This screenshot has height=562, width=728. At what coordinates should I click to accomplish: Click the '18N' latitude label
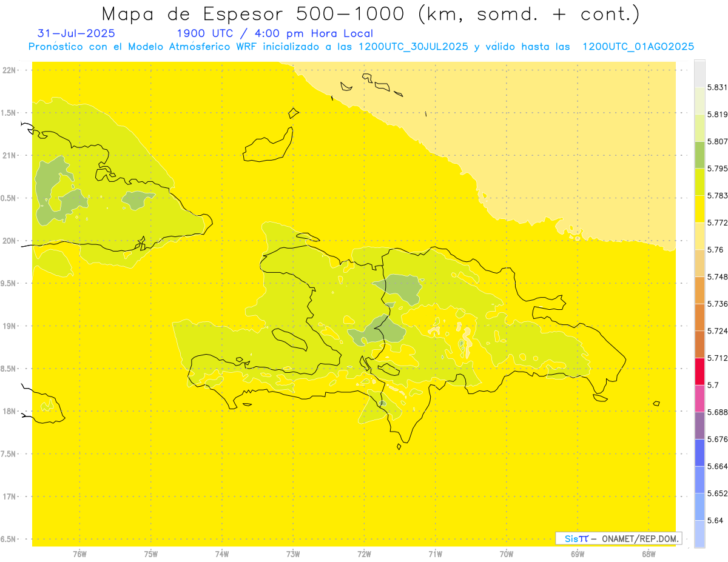tap(10, 412)
